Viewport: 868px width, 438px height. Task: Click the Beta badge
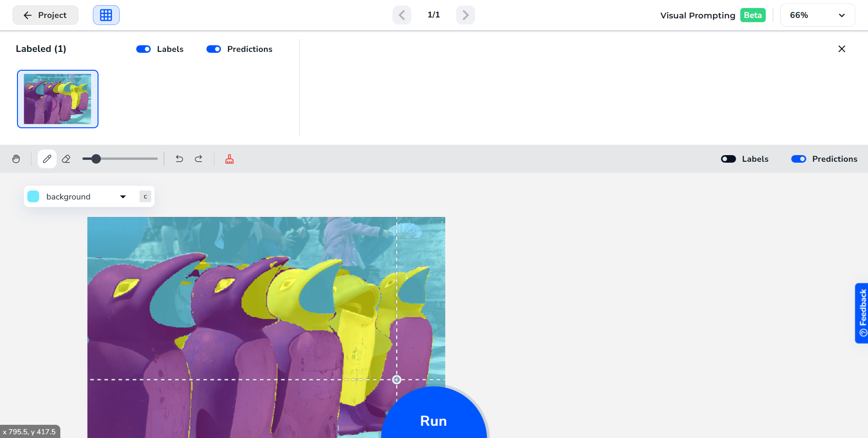click(753, 15)
